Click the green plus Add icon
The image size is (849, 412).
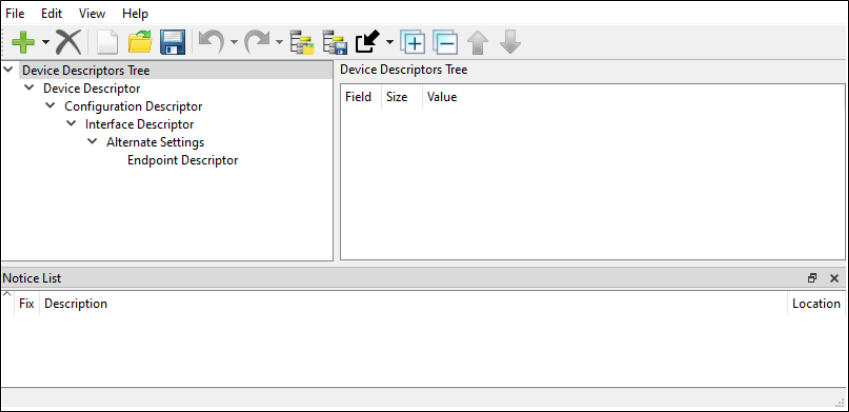point(23,43)
